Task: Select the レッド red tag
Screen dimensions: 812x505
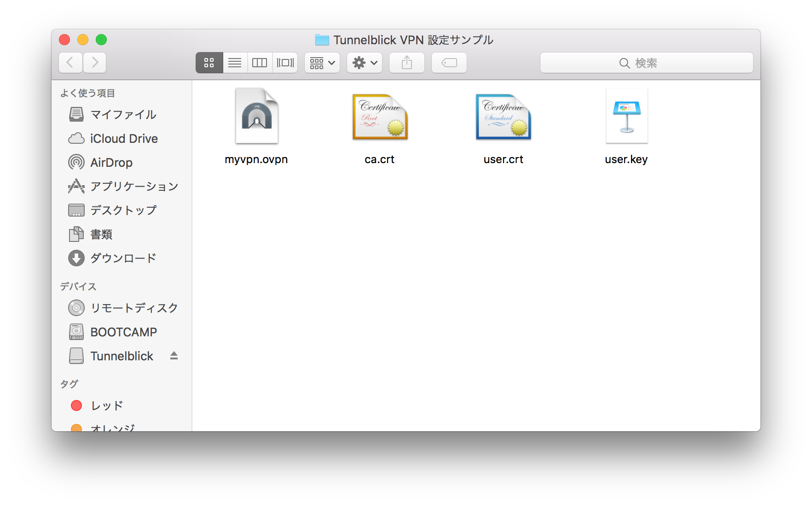Action: (x=122, y=405)
